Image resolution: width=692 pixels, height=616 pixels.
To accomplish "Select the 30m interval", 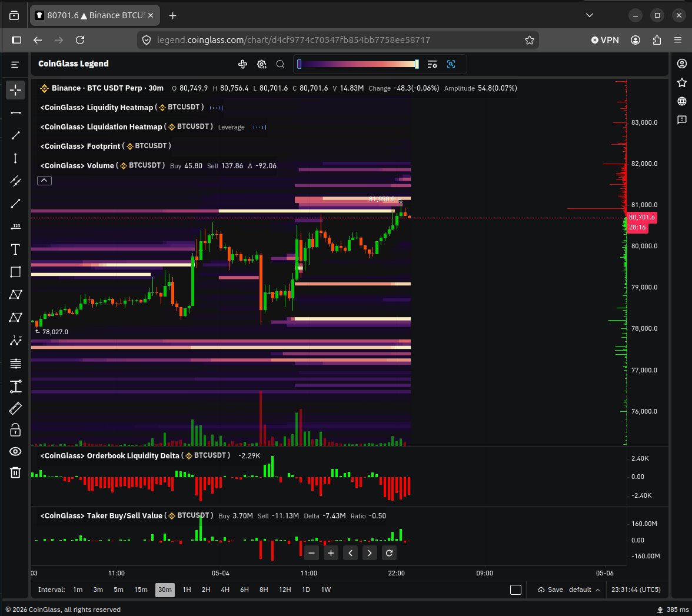I will [165, 590].
